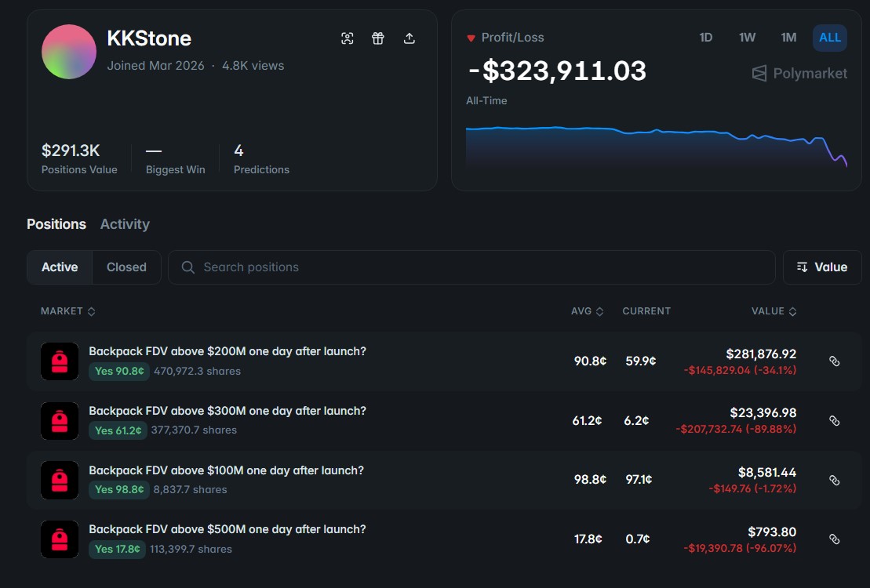
Task: Click the share upload icon
Action: 409,38
